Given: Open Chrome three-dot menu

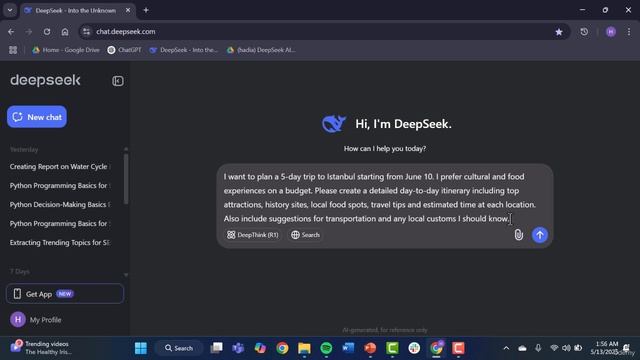Looking at the screenshot, I should (x=629, y=31).
